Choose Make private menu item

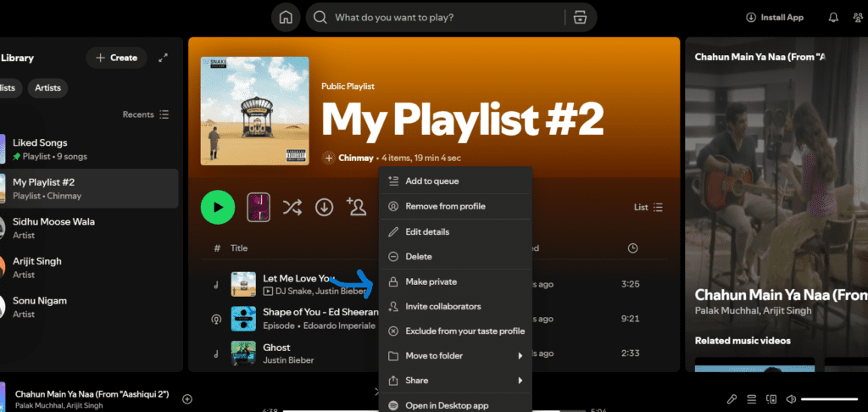point(455,281)
